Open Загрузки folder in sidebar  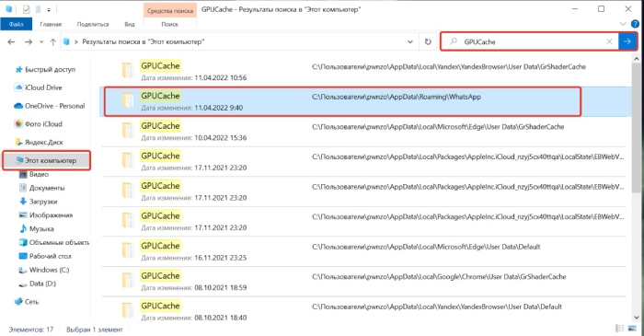pyautogui.click(x=39, y=202)
